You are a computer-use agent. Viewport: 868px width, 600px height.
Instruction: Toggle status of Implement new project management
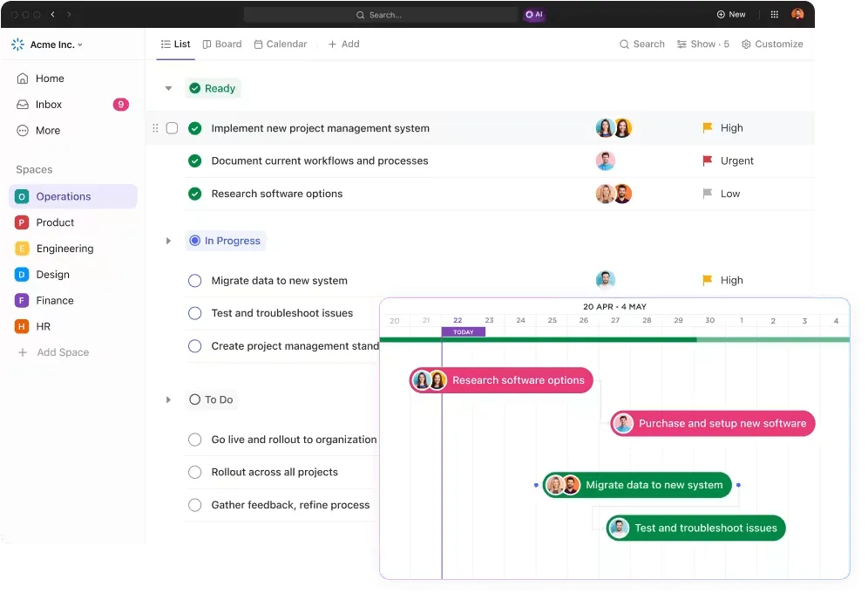click(195, 128)
